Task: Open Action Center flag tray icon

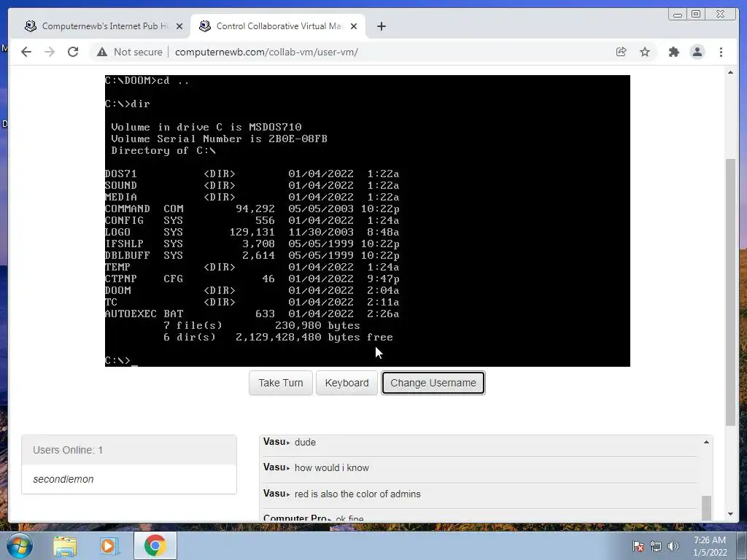Action: pos(638,546)
